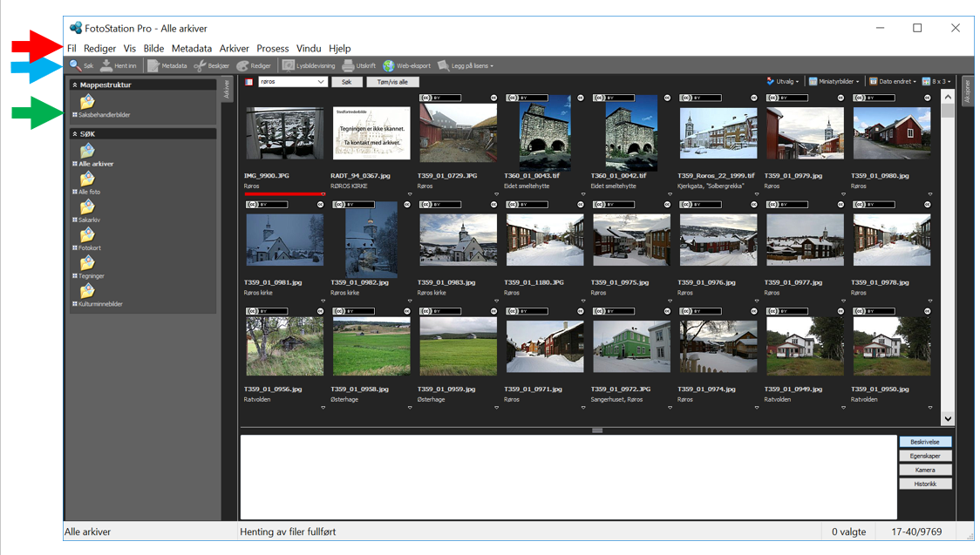This screenshot has width=980, height=555.
Task: Open the Arkiver menu
Action: 234,49
